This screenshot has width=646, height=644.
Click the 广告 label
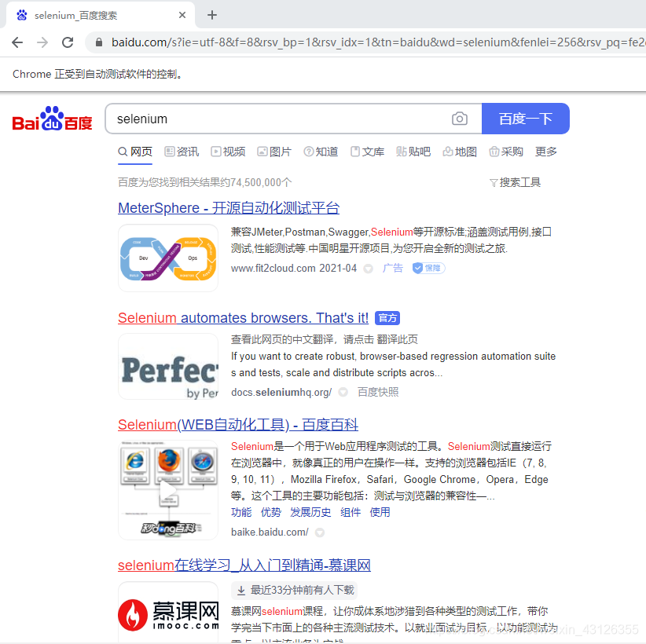click(x=393, y=268)
